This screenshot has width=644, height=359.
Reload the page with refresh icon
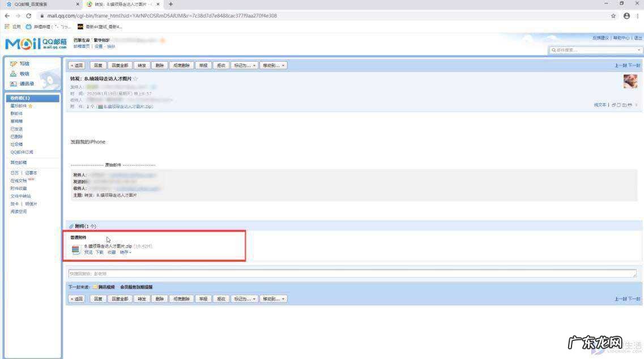tap(29, 16)
